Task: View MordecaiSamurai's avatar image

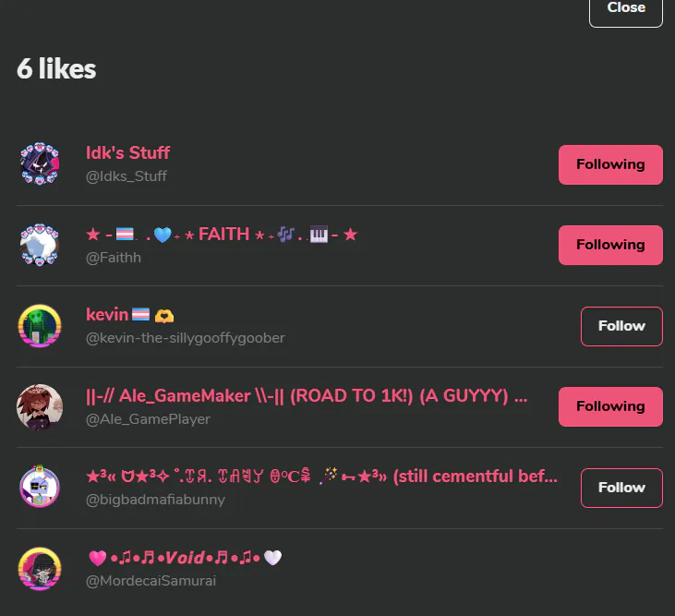Action: click(40, 569)
